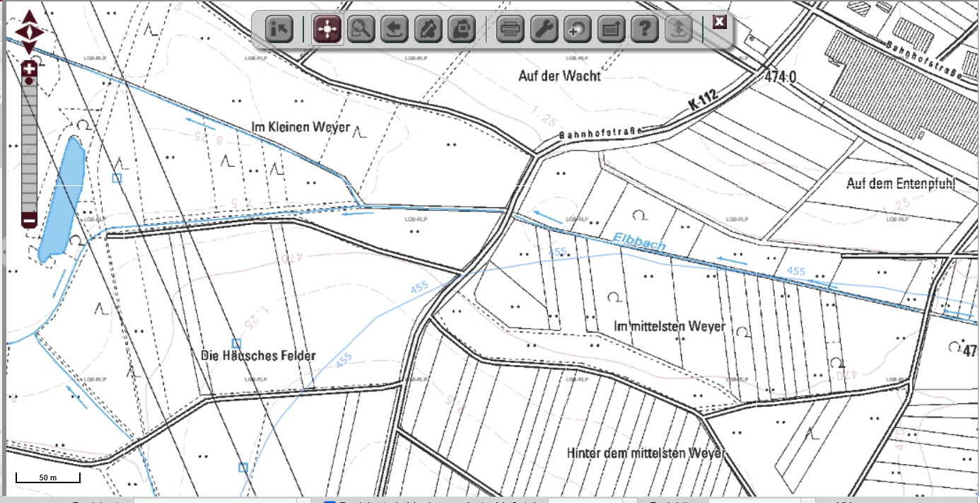Click the zoom slider handle dot

[x=29, y=81]
